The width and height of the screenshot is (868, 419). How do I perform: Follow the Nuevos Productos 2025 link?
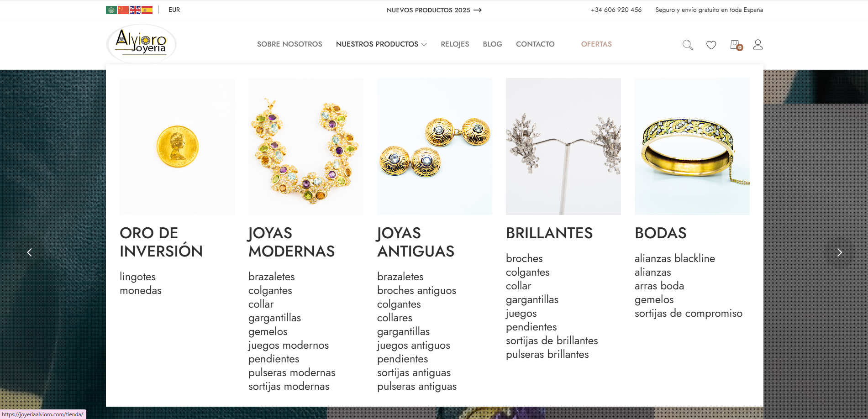(x=434, y=10)
